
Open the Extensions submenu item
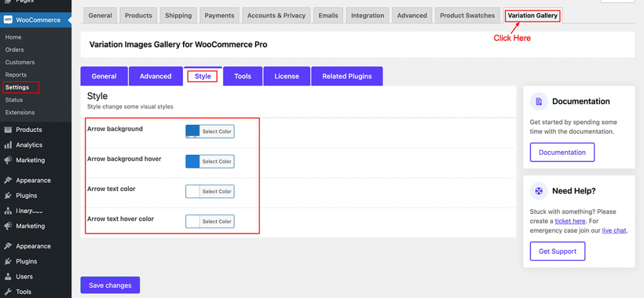point(19,113)
